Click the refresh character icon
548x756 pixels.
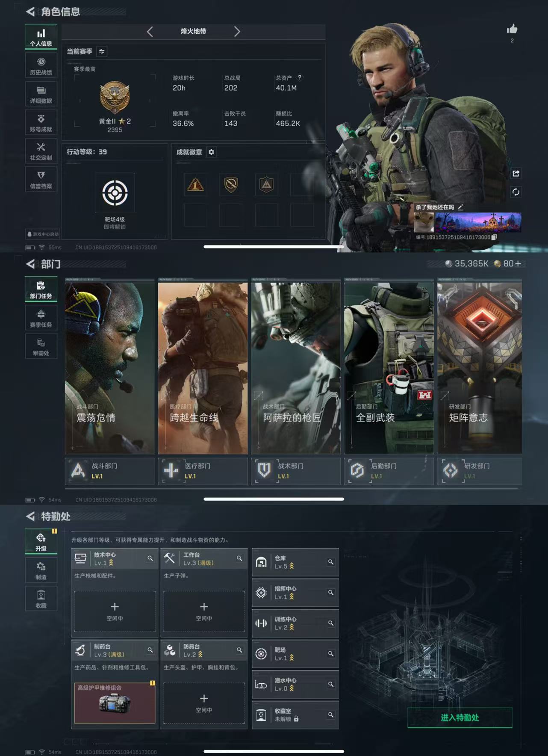coord(516,192)
